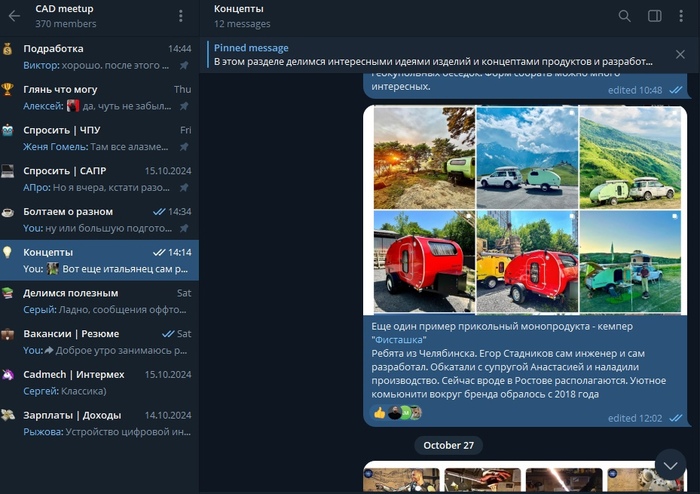Open the Болтаем о разном topic
This screenshot has height=494, width=700.
pos(99,220)
